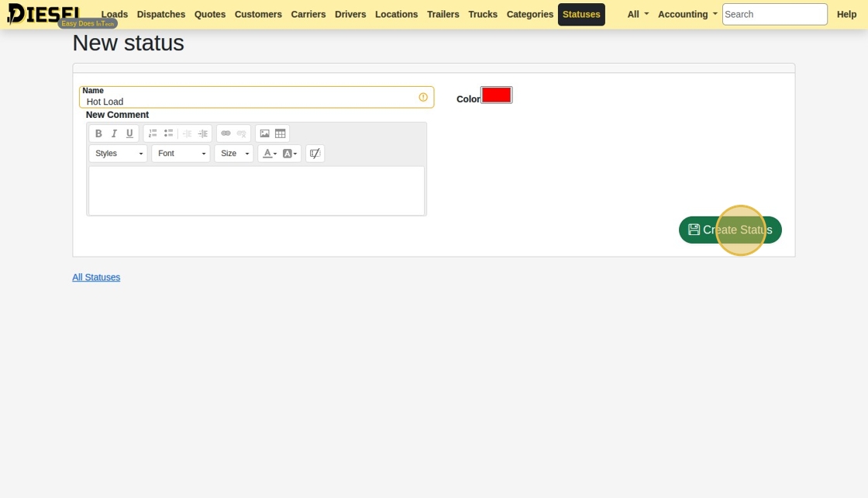Apply Italic formatting in comment editor
The height and width of the screenshot is (498, 868).
pos(114,133)
